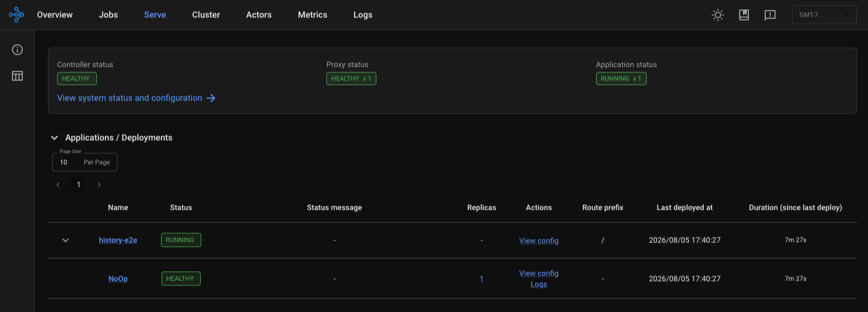Viewport: 868px width, 312px height.
Task: Open the feedback speech-bubble icon
Action: tap(770, 15)
